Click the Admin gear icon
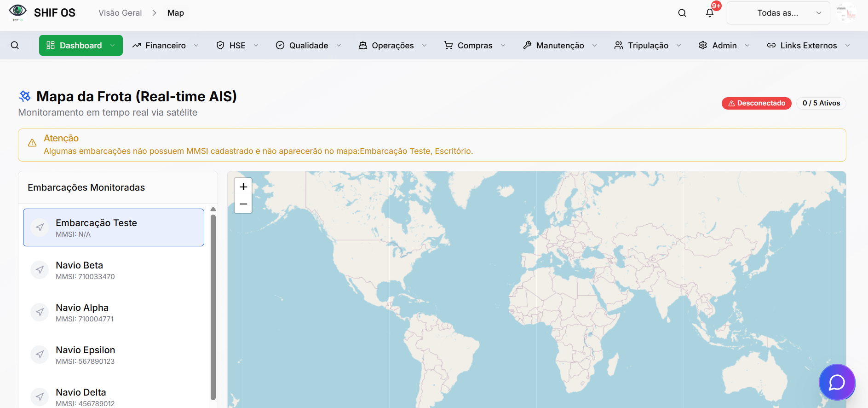Image resolution: width=868 pixels, height=408 pixels. click(x=703, y=45)
